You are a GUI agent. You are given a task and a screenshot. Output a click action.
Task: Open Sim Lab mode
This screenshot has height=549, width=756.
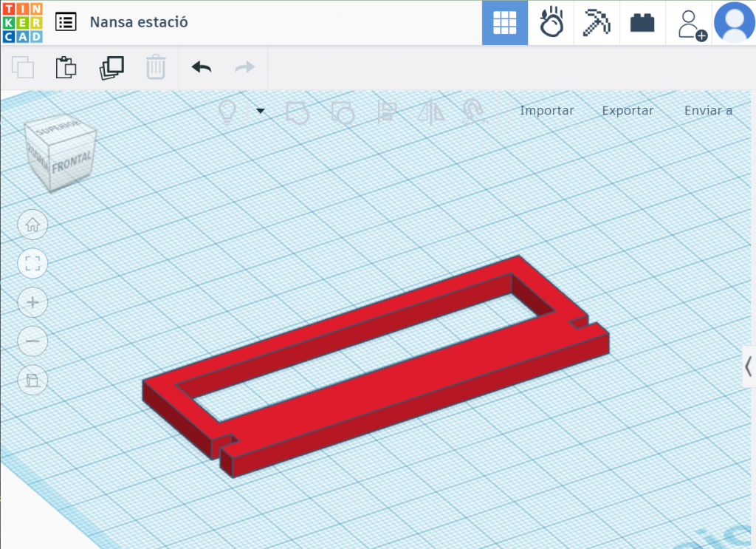coord(551,23)
